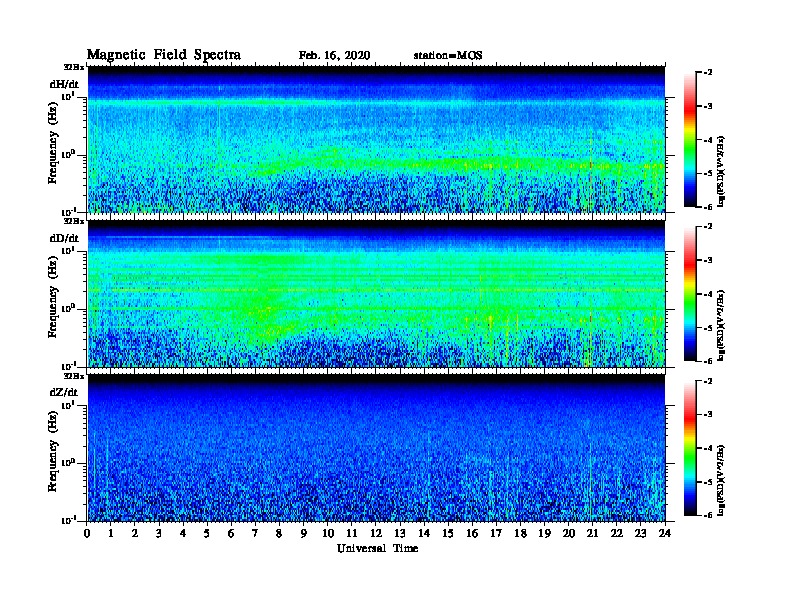Viewport: 792px width, 612px height.
Task: Select hour tick label 21 on time axis
Action: (x=592, y=533)
